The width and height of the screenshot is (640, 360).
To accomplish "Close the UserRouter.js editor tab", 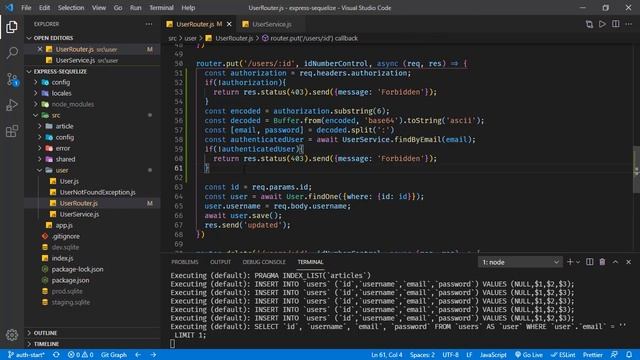I will [x=229, y=24].
